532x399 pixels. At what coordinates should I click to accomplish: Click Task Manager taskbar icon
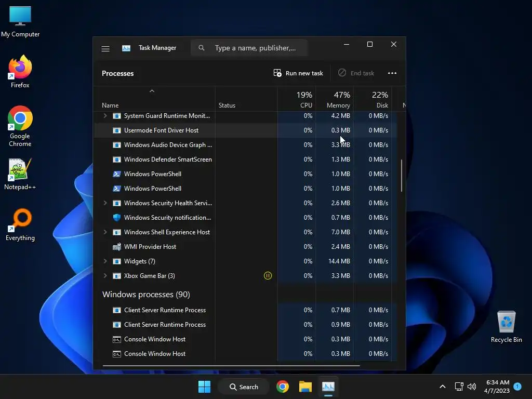pyautogui.click(x=328, y=387)
